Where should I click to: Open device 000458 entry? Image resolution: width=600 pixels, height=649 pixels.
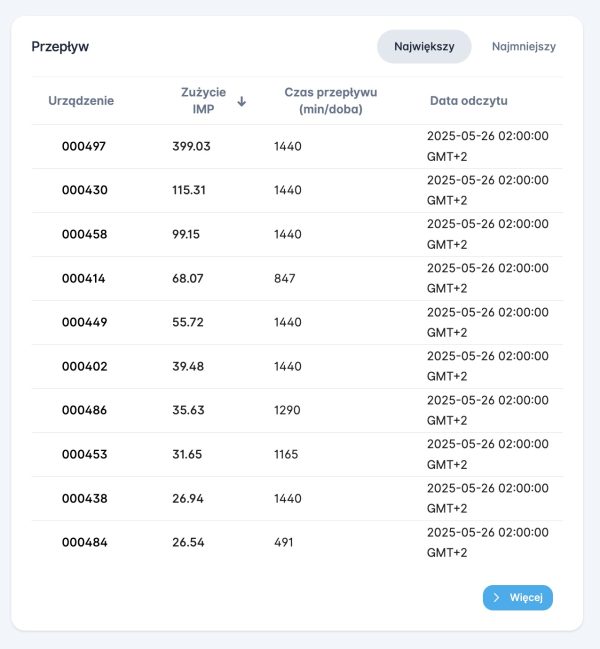[84, 234]
